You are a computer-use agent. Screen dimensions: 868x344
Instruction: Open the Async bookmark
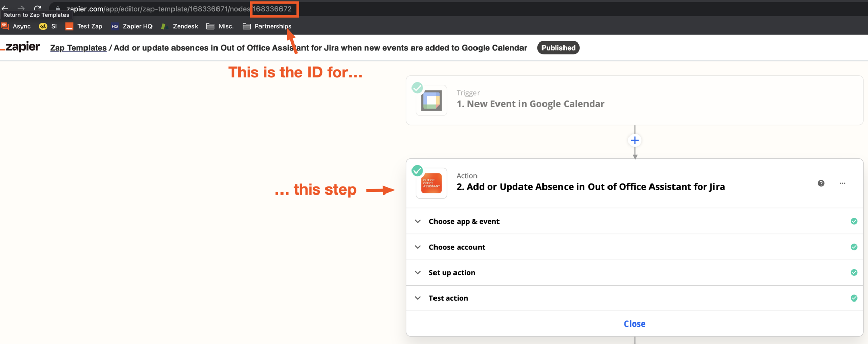16,26
